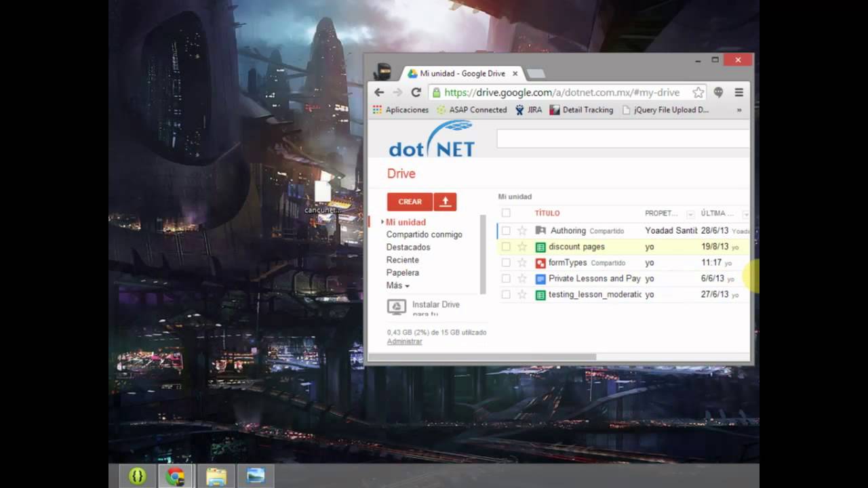Open File Explorer from the taskbar
The width and height of the screenshot is (868, 488).
click(216, 476)
